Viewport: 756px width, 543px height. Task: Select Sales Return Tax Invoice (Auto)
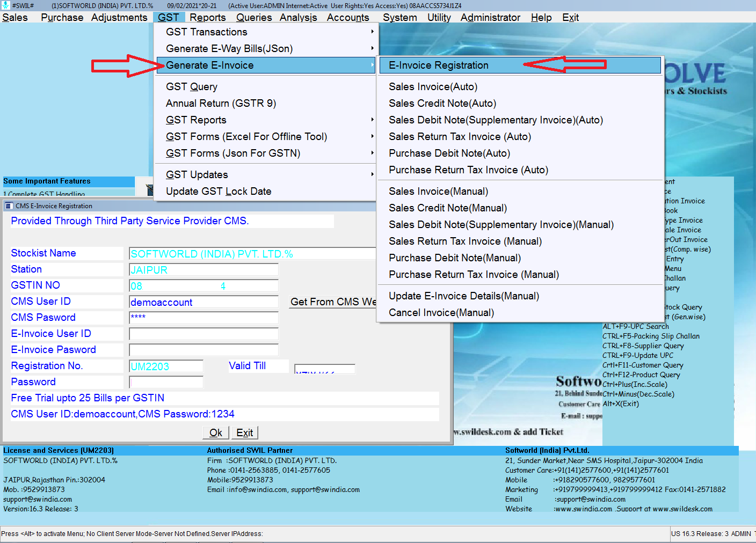tap(520, 137)
